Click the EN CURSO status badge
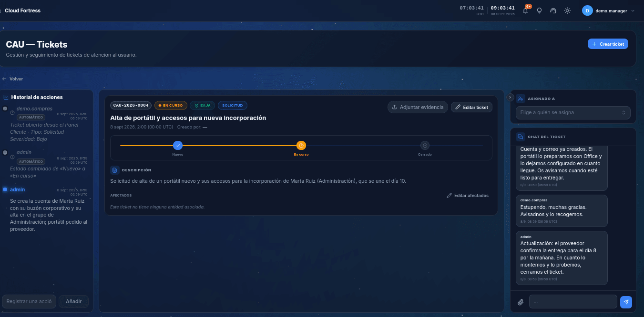The width and height of the screenshot is (644, 317). pyautogui.click(x=171, y=105)
